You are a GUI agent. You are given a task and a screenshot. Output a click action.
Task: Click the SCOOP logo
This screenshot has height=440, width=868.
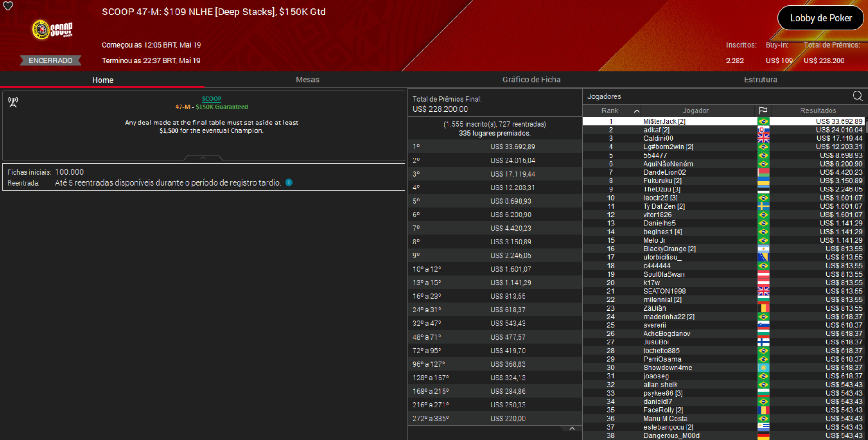click(52, 30)
